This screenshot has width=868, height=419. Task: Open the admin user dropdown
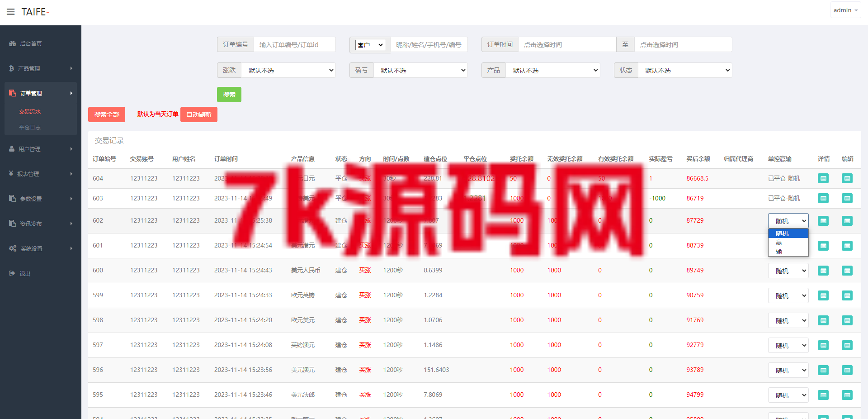(845, 10)
